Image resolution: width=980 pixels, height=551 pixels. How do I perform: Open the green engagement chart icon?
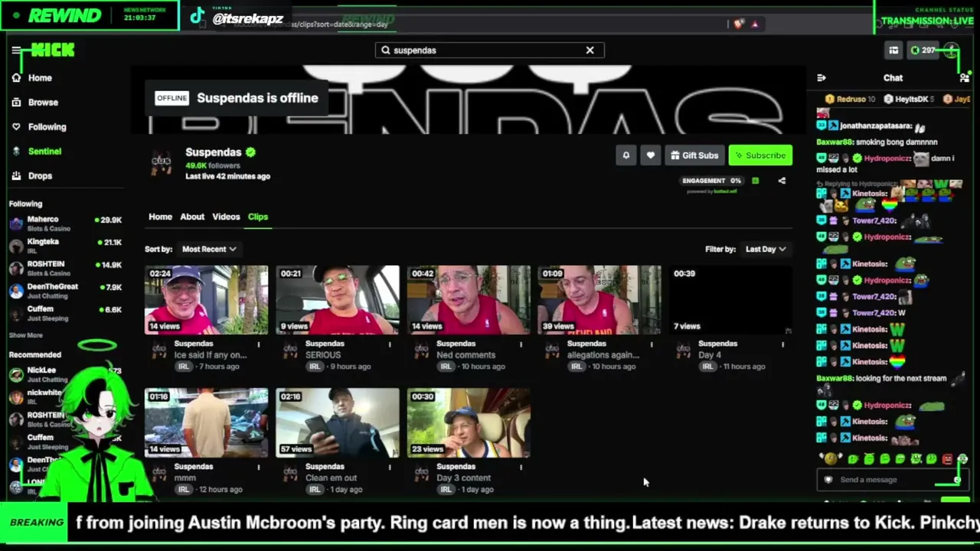pyautogui.click(x=755, y=181)
